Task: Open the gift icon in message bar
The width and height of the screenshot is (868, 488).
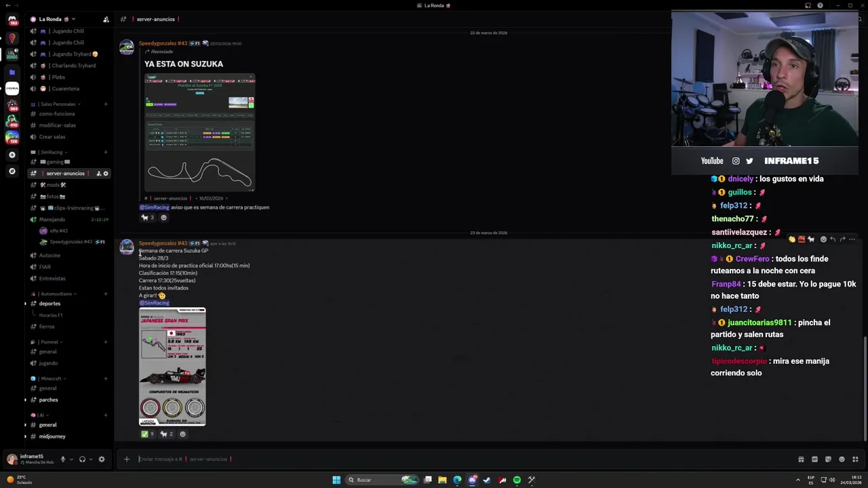Action: tap(801, 459)
